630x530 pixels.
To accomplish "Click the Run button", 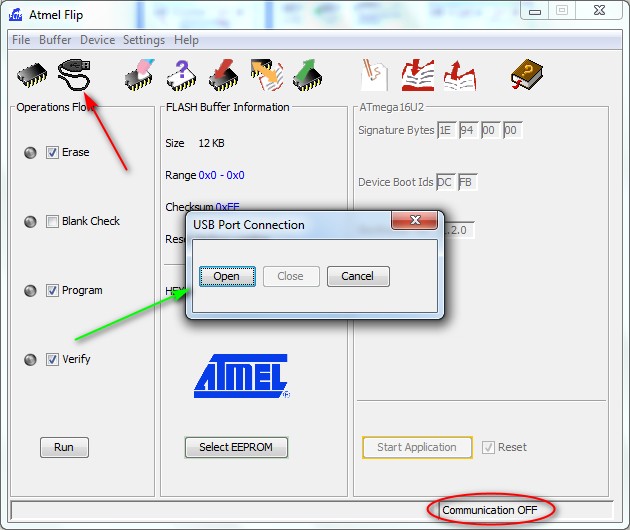I will click(64, 447).
